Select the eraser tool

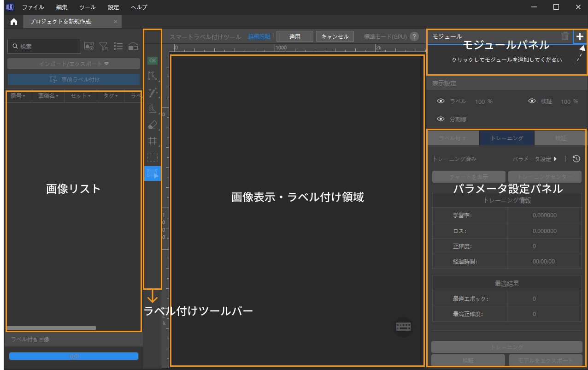(x=153, y=125)
